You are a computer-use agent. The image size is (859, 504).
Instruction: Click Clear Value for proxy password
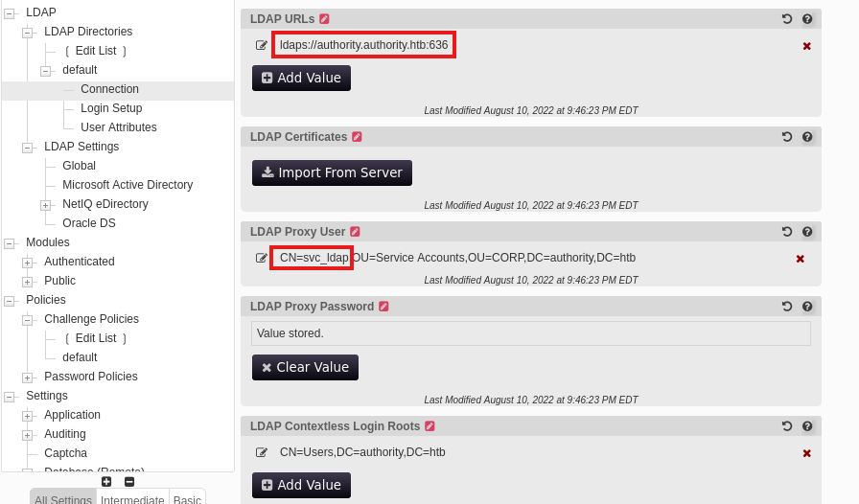(305, 367)
